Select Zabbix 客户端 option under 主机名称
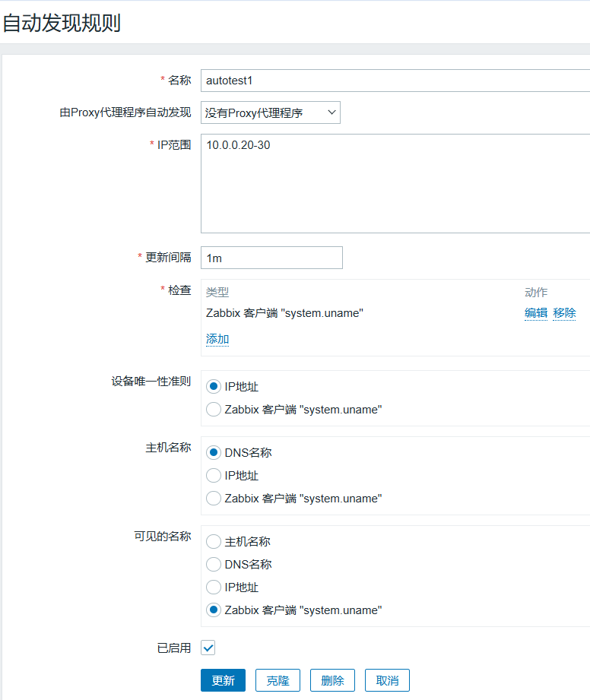 click(214, 499)
